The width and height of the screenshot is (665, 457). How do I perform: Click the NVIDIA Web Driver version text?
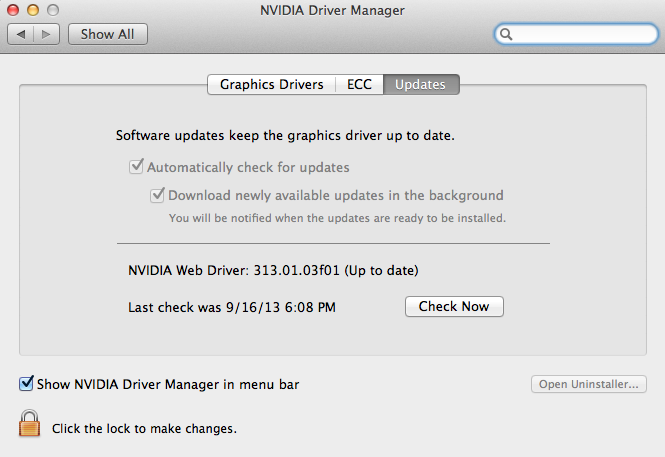pyautogui.click(x=273, y=270)
